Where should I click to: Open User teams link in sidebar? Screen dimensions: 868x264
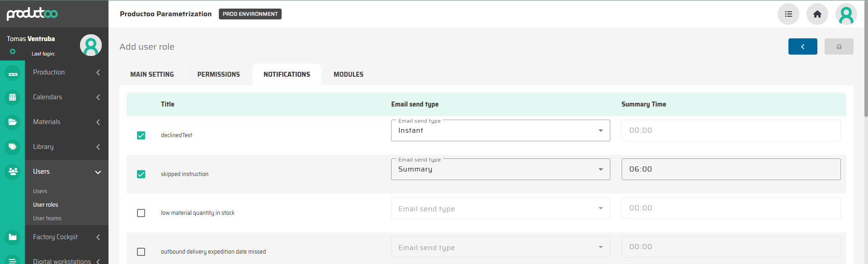pyautogui.click(x=47, y=218)
